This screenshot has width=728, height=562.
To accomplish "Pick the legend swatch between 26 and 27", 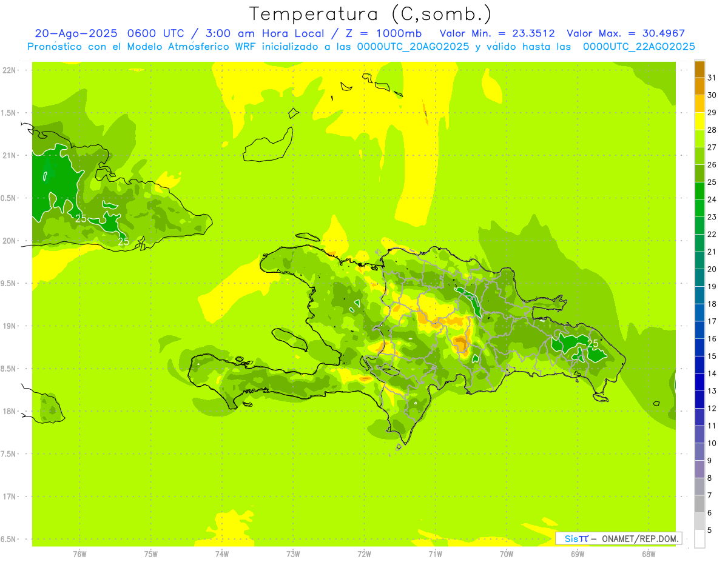I will 699,156.
